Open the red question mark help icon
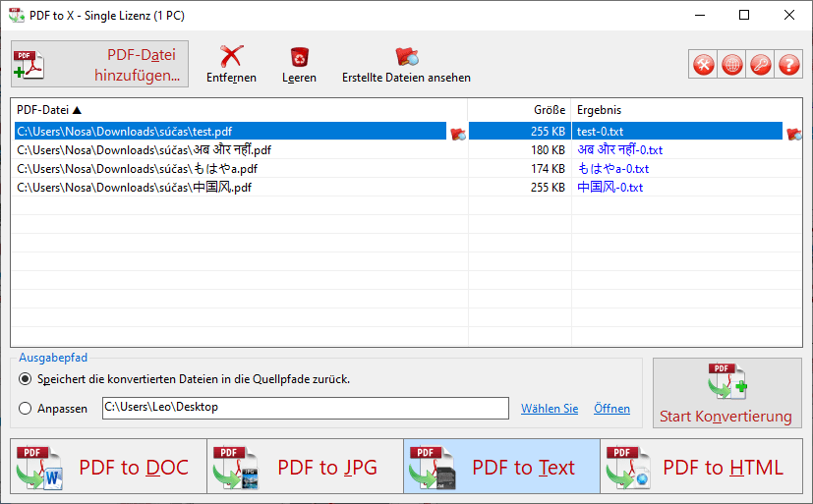The height and width of the screenshot is (504, 813). [x=789, y=65]
